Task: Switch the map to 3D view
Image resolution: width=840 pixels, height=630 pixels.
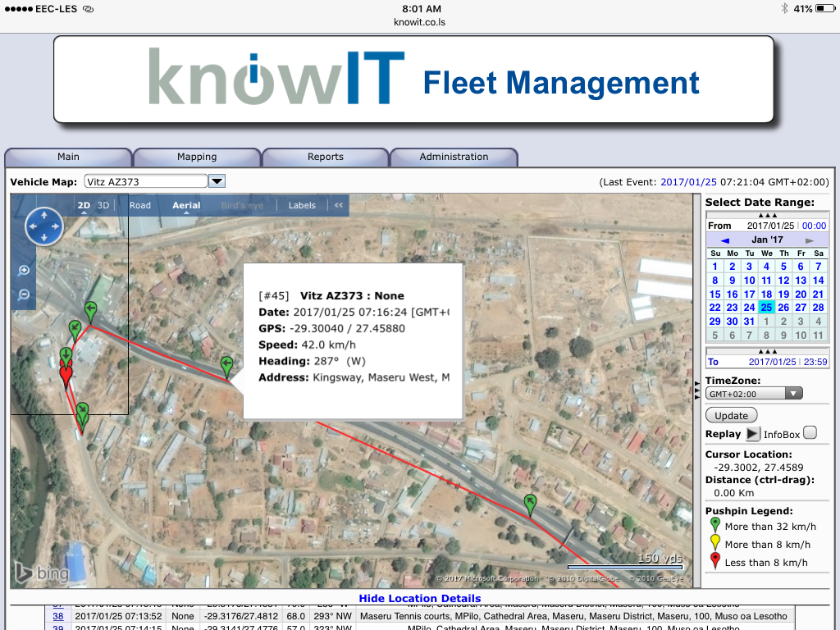Action: [x=103, y=205]
